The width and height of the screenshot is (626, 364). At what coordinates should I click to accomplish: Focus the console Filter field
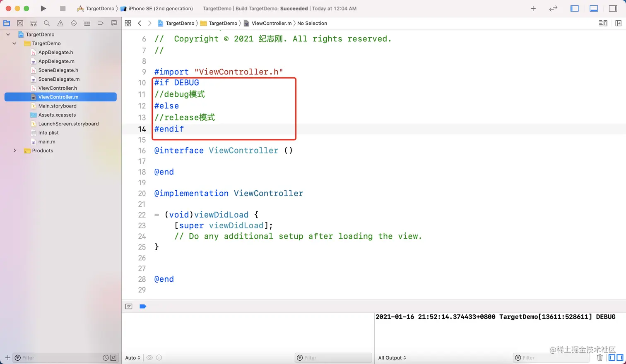(551, 358)
